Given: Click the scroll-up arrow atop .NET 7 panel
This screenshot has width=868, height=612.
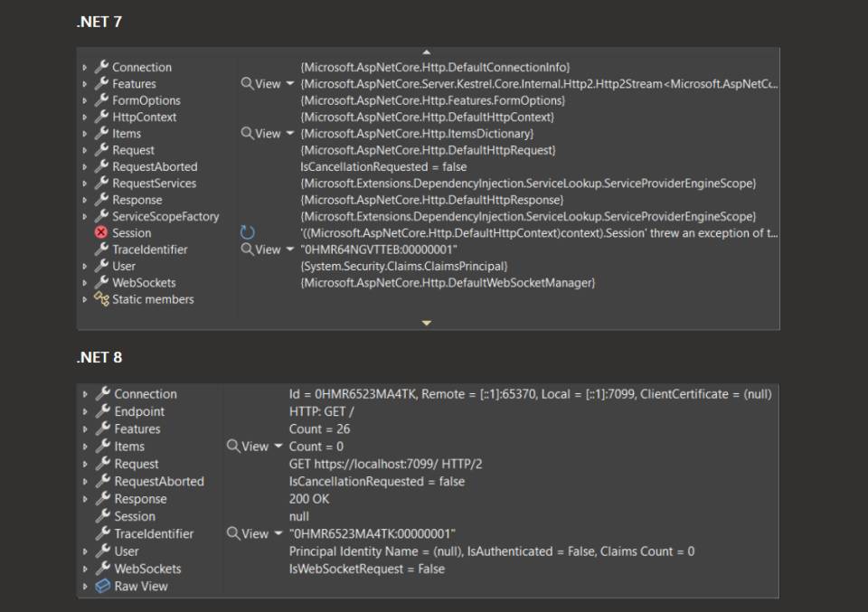Looking at the screenshot, I should [427, 52].
